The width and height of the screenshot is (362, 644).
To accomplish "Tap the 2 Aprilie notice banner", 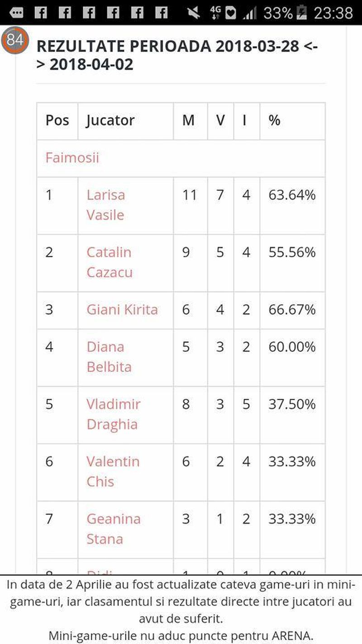I will coord(181,609).
